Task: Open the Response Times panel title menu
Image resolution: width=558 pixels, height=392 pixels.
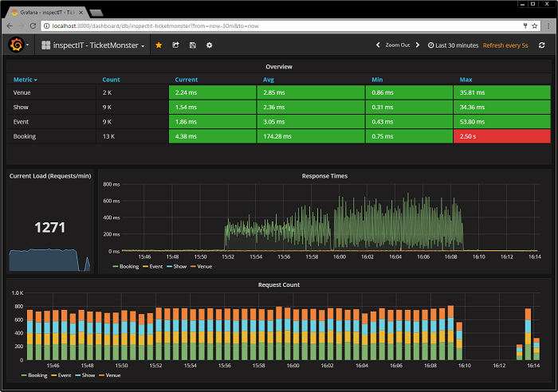Action: [x=324, y=175]
